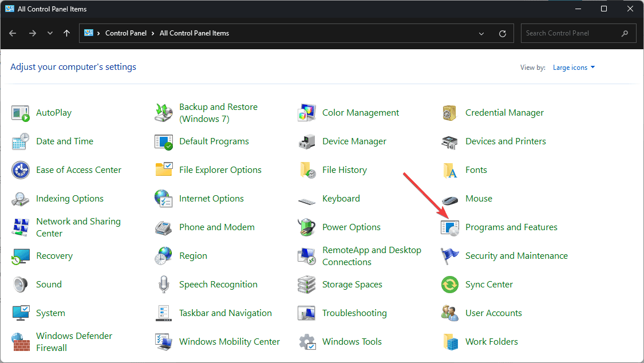This screenshot has height=363, width=644.
Task: Click the Network and Sharing Center icon
Action: coord(20,227)
